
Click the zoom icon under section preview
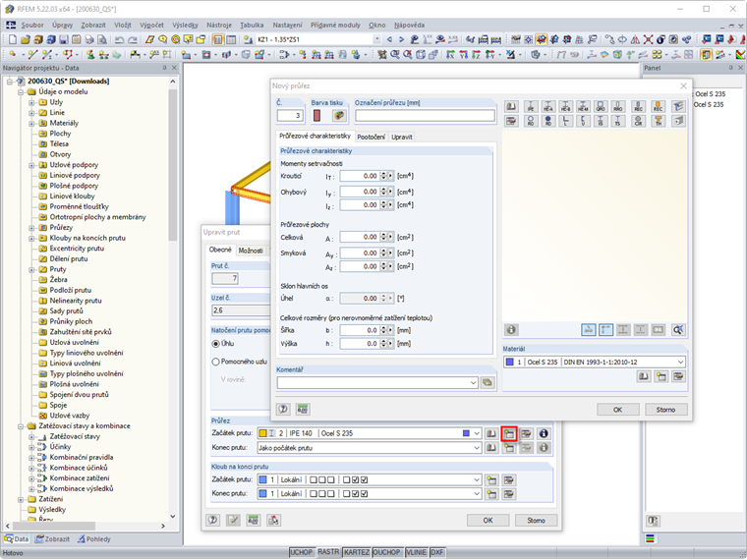coord(678,329)
